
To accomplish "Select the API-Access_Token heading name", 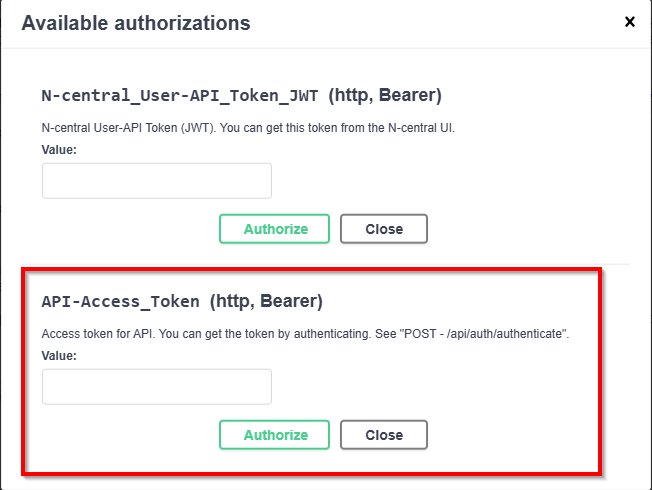I will click(x=120, y=301).
